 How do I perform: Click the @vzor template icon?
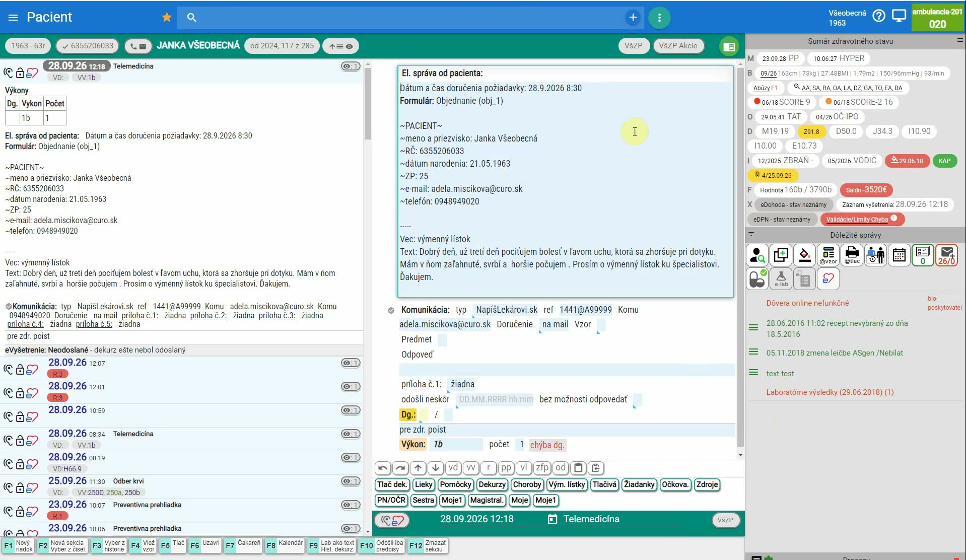(x=829, y=255)
